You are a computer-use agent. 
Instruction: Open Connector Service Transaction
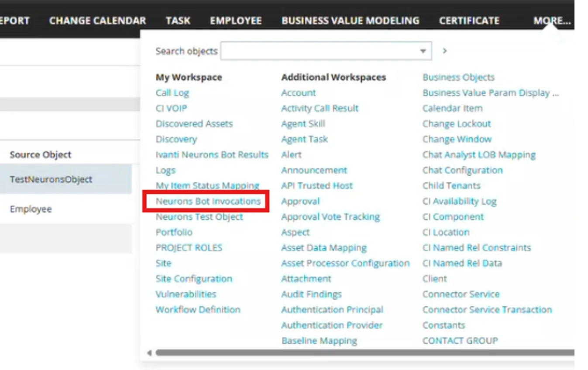(x=487, y=309)
